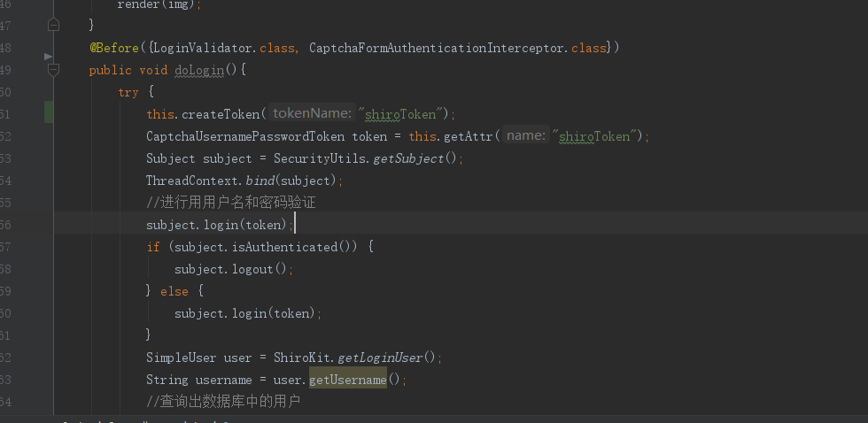Click the @Before annotation
This screenshot has height=423, width=868.
click(114, 48)
